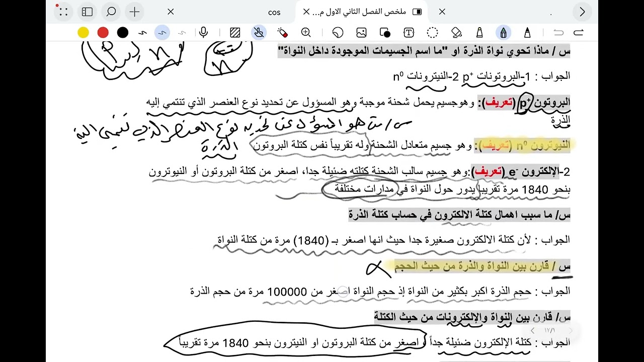Select the laser pointer tool
644x362 pixels.
283,33
